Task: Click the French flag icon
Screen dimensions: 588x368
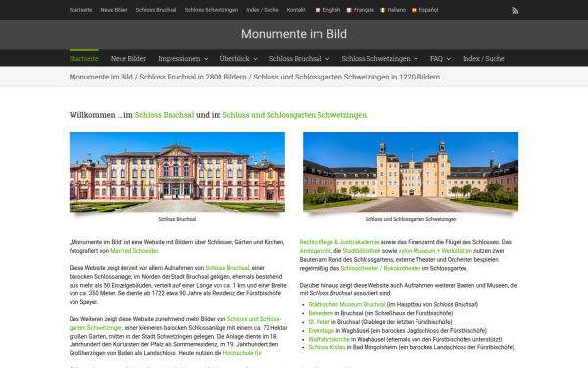Action: pos(349,10)
